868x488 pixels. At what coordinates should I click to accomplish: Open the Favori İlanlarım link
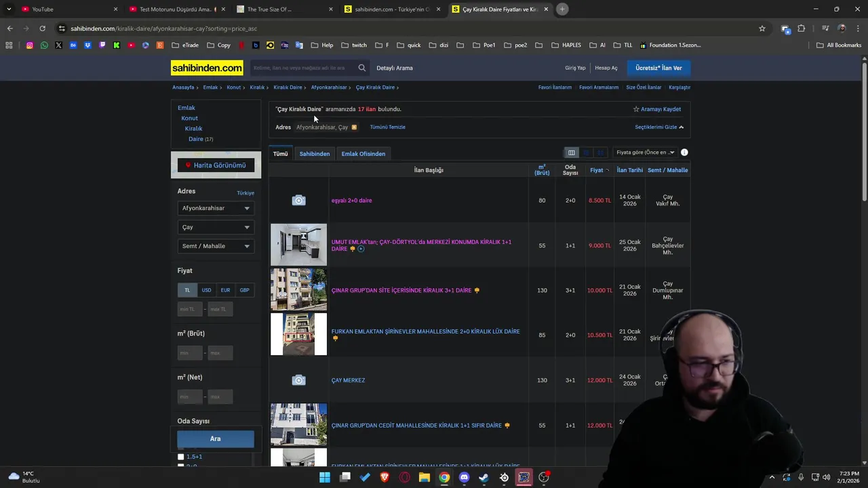[555, 87]
